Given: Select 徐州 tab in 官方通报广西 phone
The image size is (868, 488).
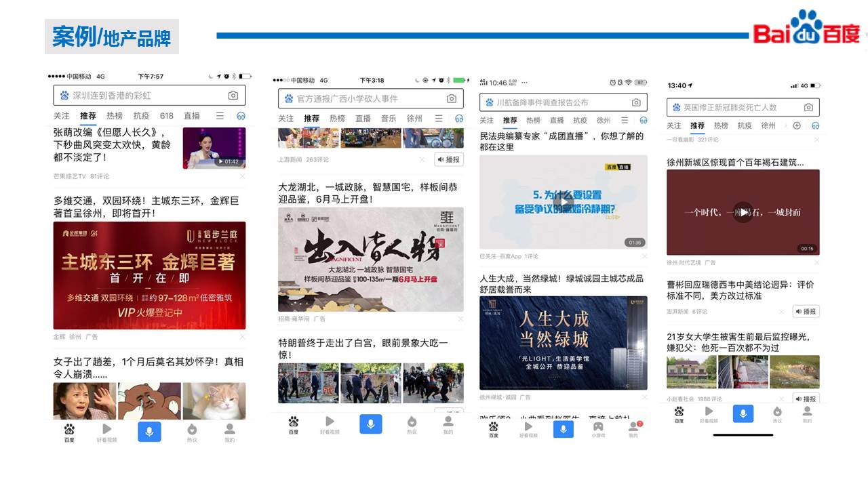Looking at the screenshot, I should [x=414, y=119].
